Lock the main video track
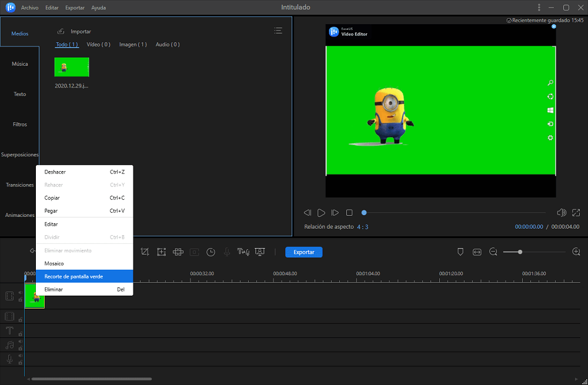588x385 pixels. pos(21,299)
